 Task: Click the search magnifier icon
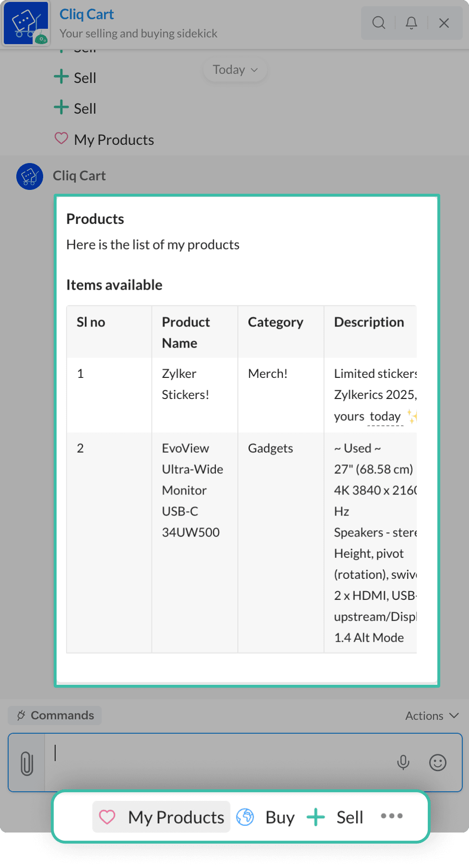point(379,23)
